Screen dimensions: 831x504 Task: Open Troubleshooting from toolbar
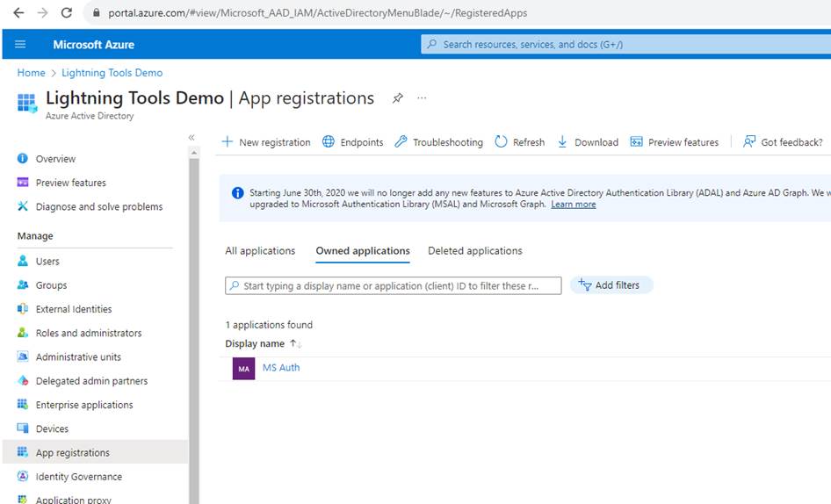439,142
